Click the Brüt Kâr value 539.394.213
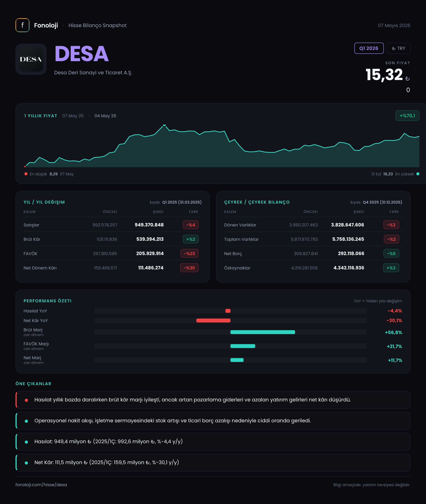The height and width of the screenshot is (504, 426). (x=150, y=239)
